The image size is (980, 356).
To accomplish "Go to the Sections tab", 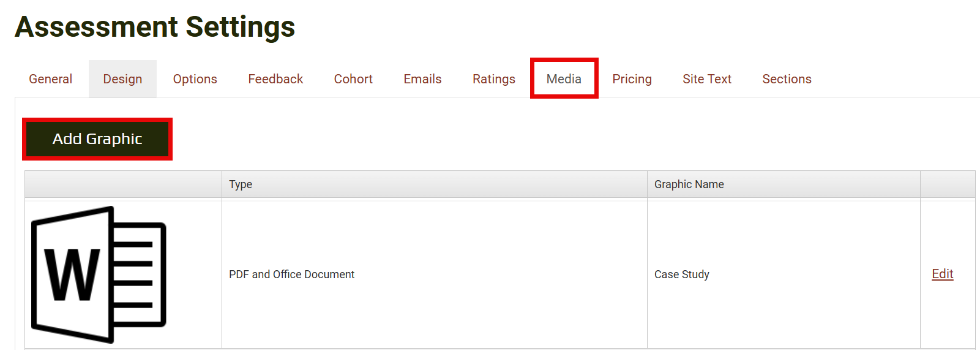I will [x=787, y=79].
